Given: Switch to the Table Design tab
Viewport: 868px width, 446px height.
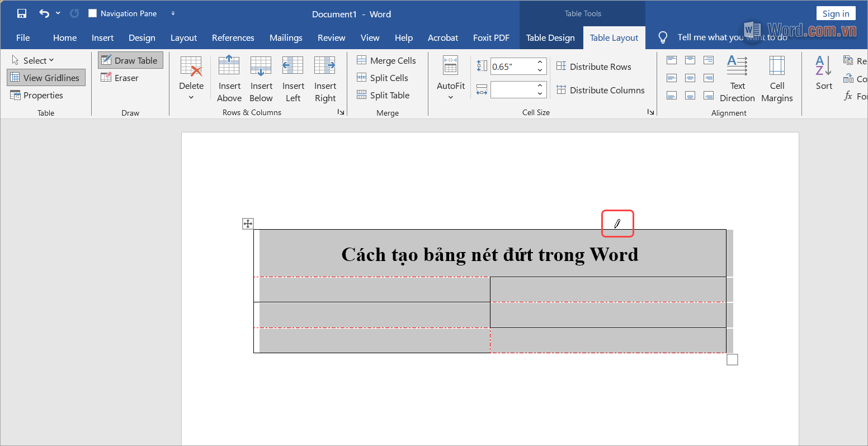Looking at the screenshot, I should coord(551,37).
